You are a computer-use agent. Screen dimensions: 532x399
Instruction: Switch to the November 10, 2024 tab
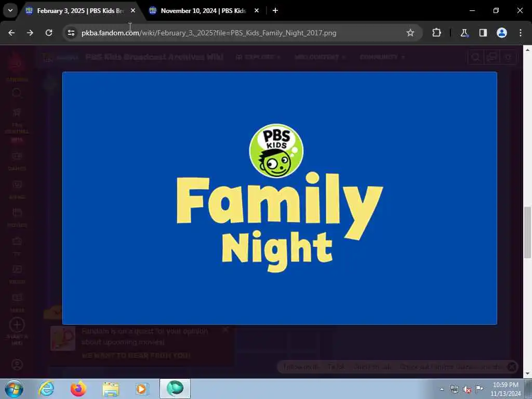pyautogui.click(x=204, y=10)
